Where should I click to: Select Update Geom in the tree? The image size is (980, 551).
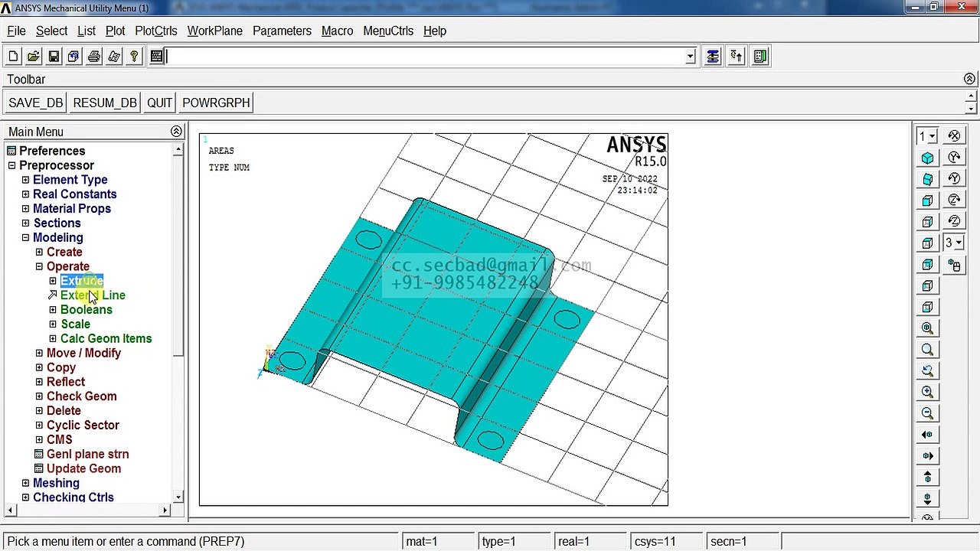[x=83, y=469]
